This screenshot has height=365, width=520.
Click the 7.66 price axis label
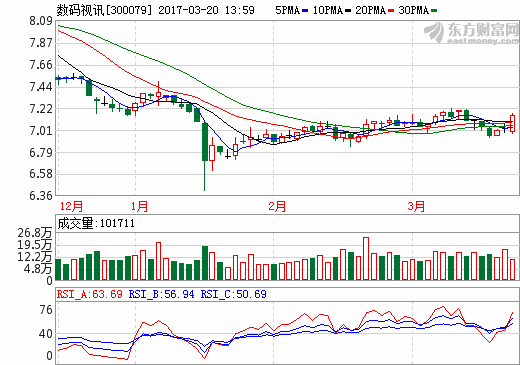[x=41, y=65]
